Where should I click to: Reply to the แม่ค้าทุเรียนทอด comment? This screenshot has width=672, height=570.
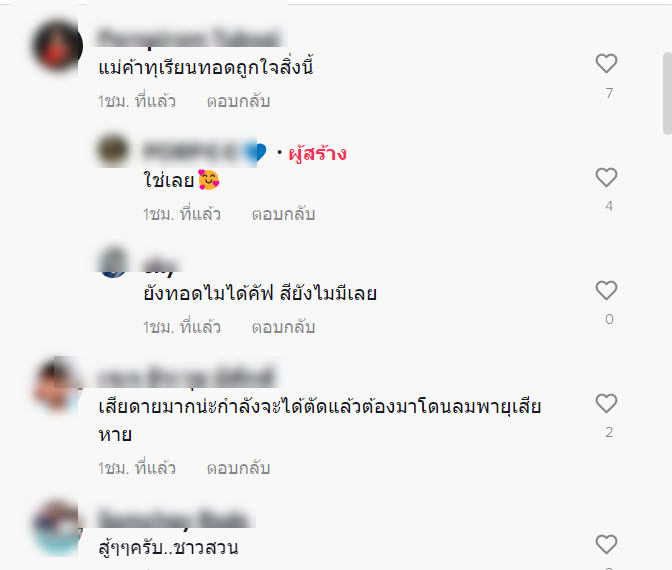tap(238, 102)
